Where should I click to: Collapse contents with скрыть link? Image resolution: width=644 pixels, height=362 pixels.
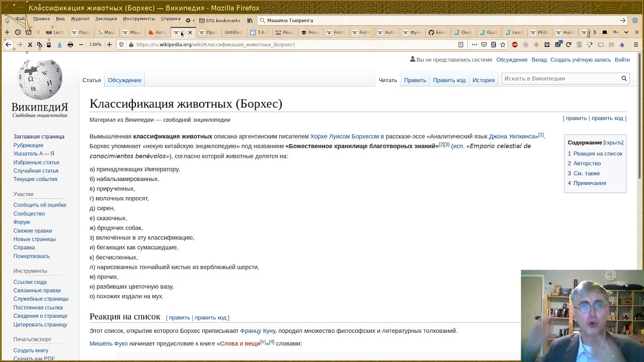pyautogui.click(x=613, y=143)
